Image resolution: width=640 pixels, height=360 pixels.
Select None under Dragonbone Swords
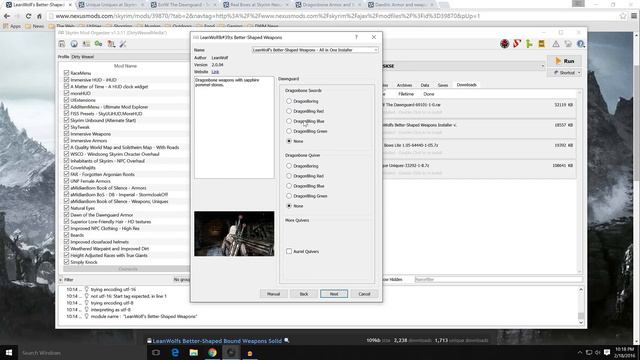(x=289, y=141)
